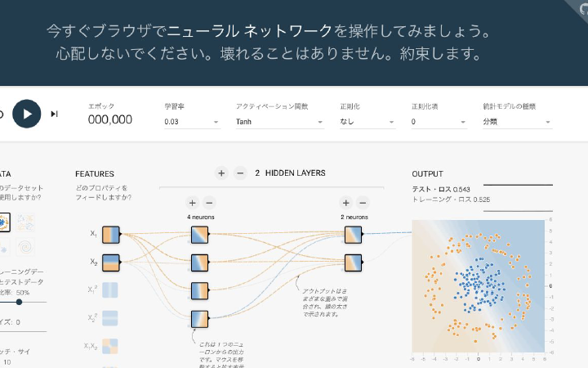
Task: Click the top neuron in the second hidden layer
Action: coord(354,235)
